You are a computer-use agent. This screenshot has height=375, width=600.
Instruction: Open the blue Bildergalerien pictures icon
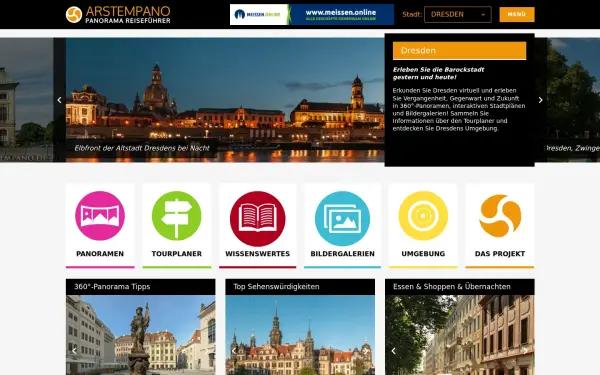(x=342, y=218)
